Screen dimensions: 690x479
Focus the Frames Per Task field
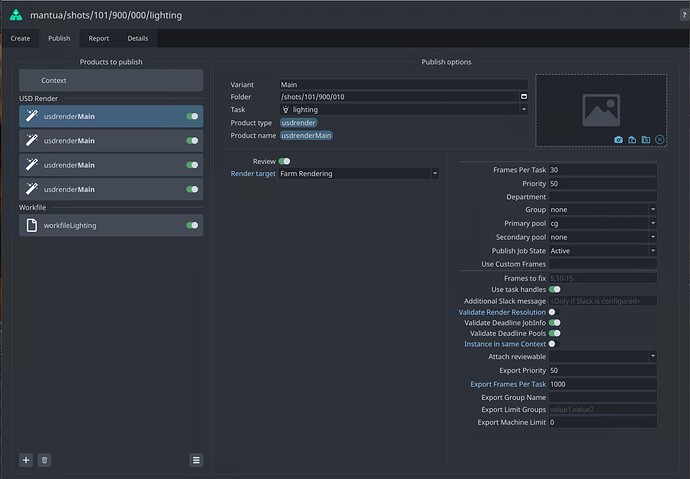coord(602,170)
